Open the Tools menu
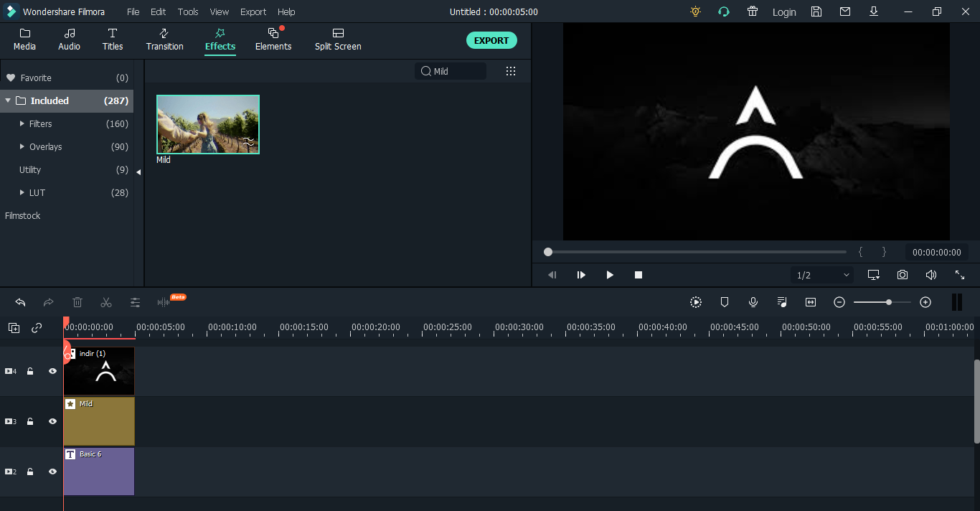The height and width of the screenshot is (511, 980). (188, 12)
